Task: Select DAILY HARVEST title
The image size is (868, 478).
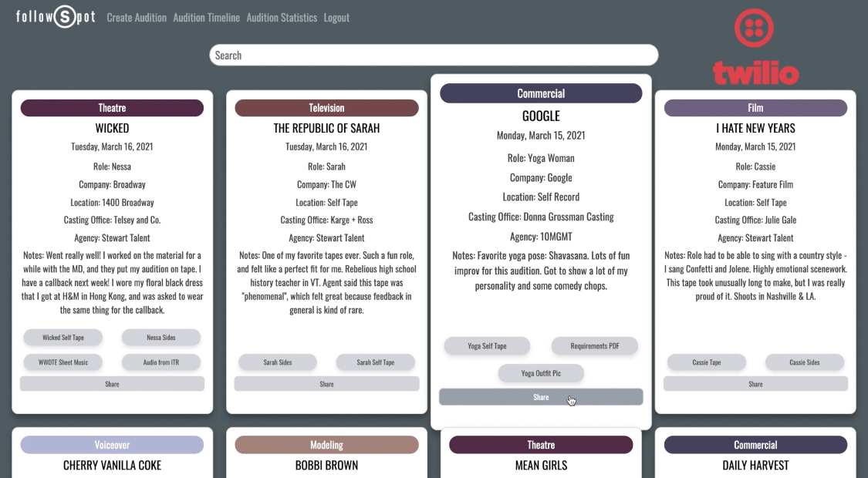Action: click(755, 466)
